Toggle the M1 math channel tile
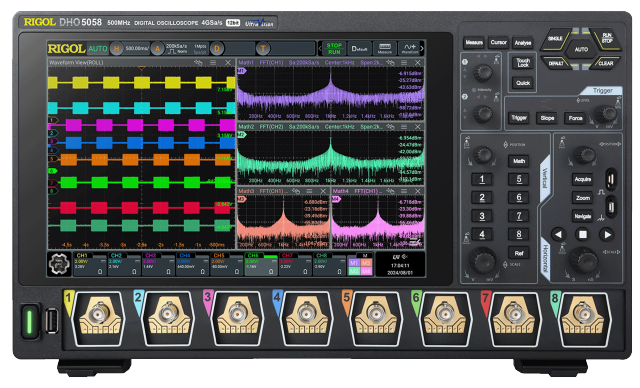The width and height of the screenshot is (640, 388). tap(354, 263)
